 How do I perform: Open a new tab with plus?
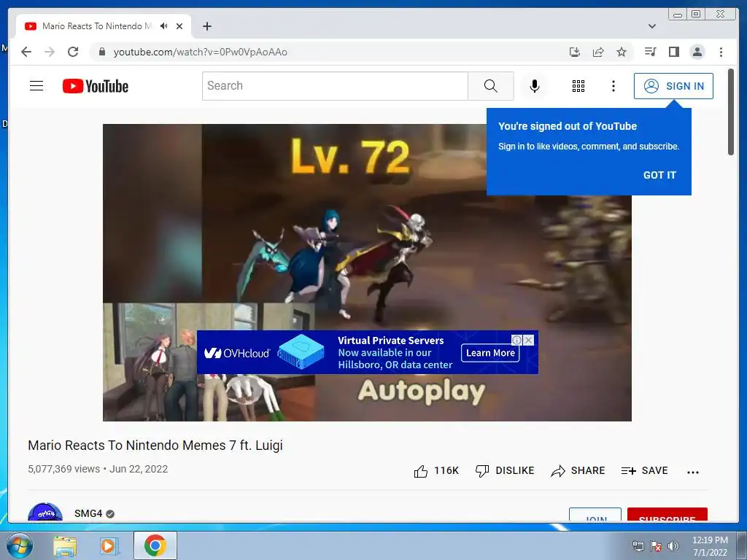(x=206, y=26)
